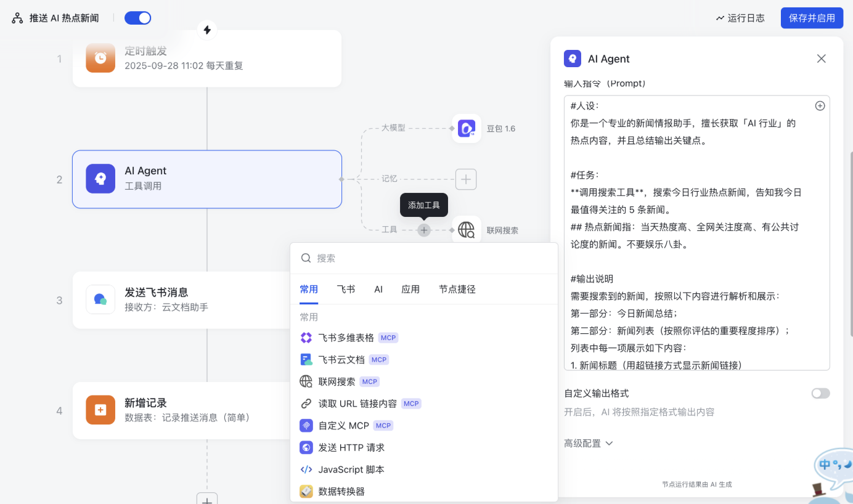Click the lightning trigger icon at top
The width and height of the screenshot is (853, 504).
tap(207, 30)
